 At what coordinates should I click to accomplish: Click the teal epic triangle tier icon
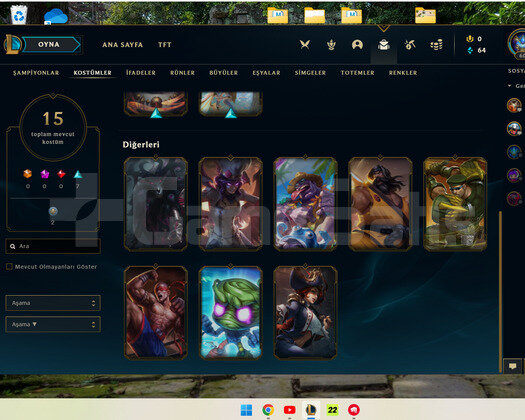tap(78, 174)
